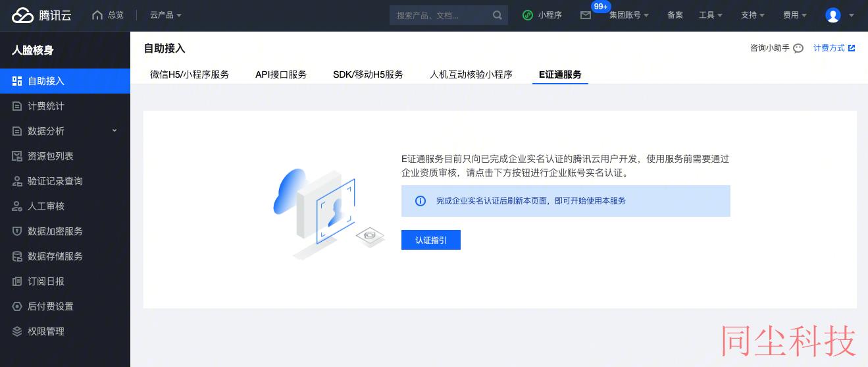Image resolution: width=868 pixels, height=367 pixels.
Task: Click the Tencent Cloud logo
Action: pos(41,15)
